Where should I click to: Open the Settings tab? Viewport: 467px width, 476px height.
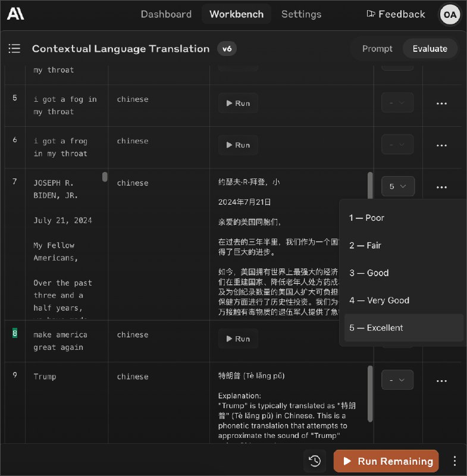[301, 14]
